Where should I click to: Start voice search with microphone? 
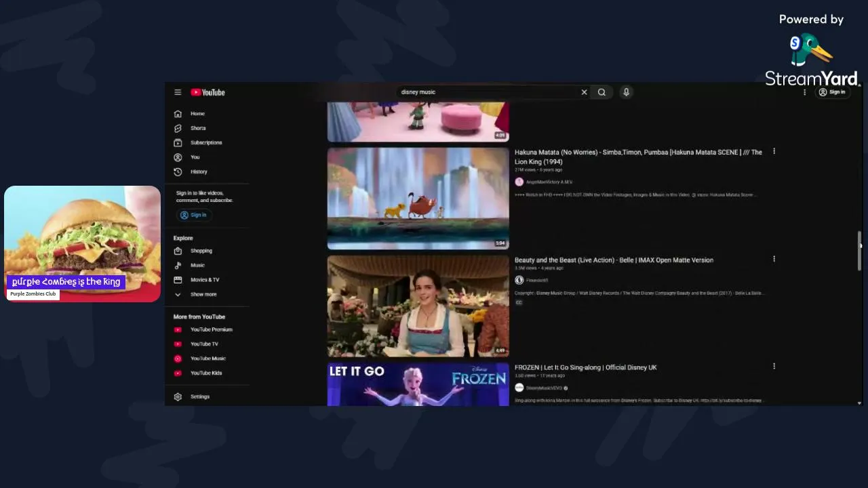point(626,92)
